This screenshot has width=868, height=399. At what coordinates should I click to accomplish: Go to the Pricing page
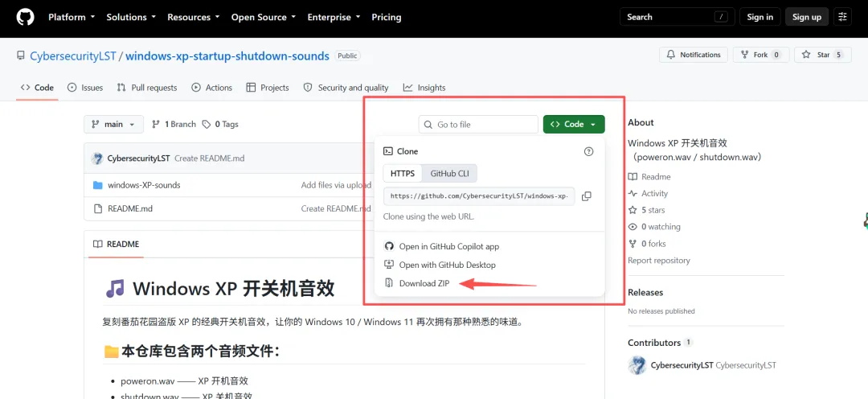pyautogui.click(x=387, y=17)
